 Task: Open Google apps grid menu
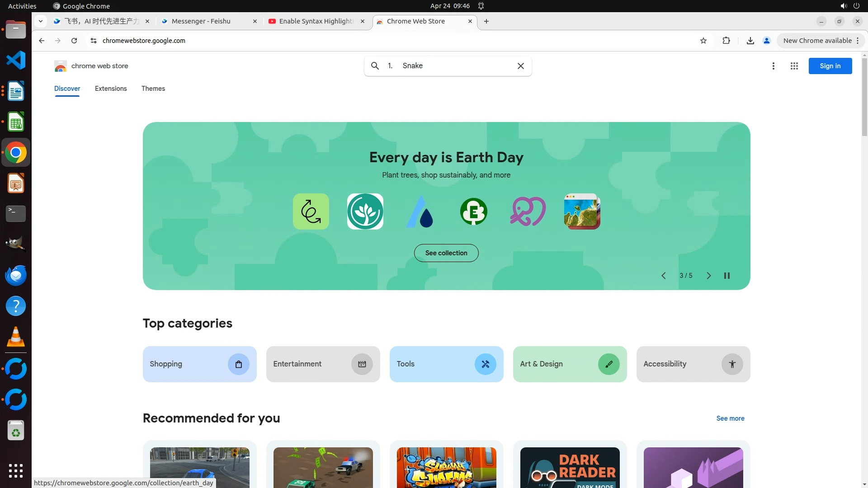pos(794,66)
